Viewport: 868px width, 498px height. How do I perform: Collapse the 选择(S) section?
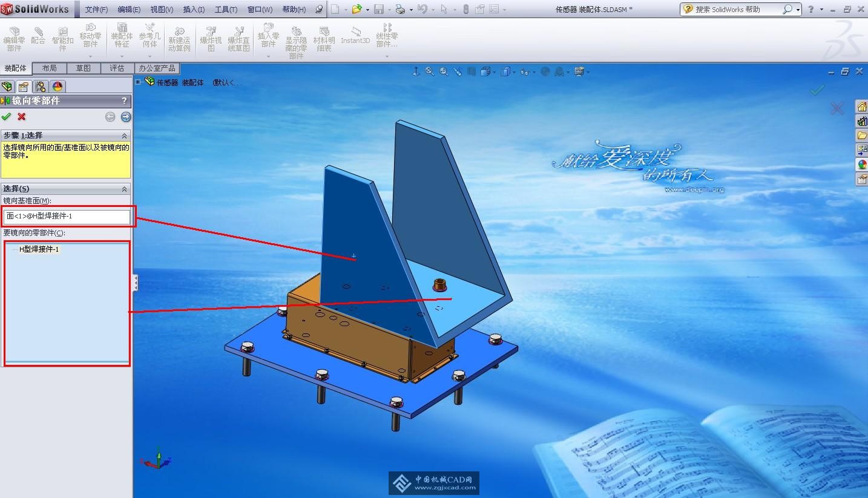(x=125, y=189)
